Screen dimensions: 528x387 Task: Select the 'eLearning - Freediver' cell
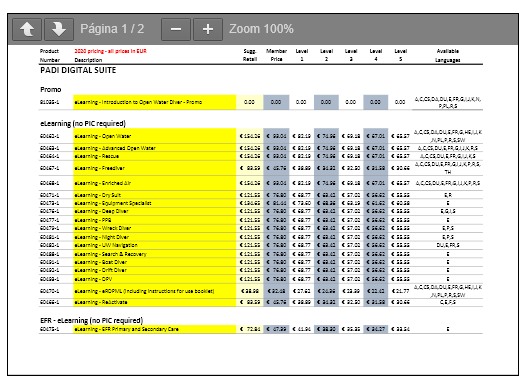click(155, 168)
